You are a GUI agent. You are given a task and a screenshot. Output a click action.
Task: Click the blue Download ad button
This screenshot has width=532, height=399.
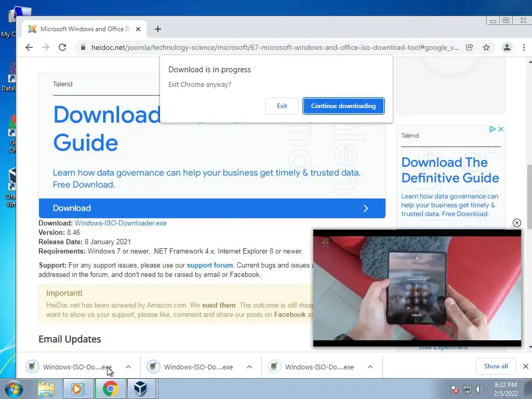pos(212,208)
